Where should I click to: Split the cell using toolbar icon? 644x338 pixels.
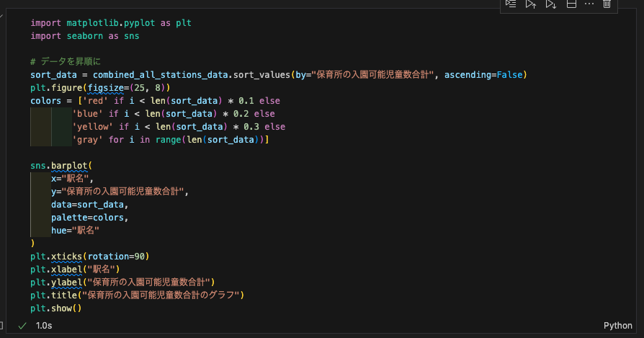click(571, 4)
